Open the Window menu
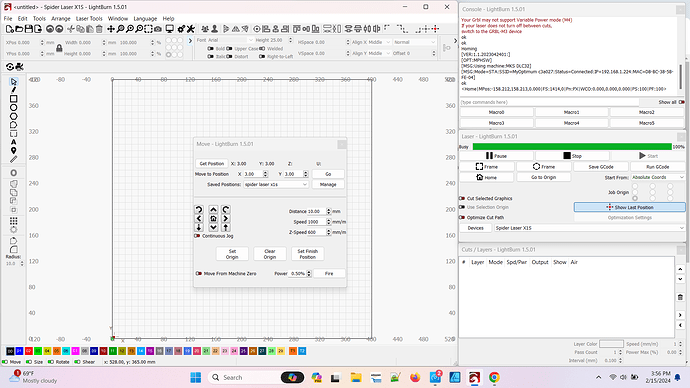 (118, 18)
